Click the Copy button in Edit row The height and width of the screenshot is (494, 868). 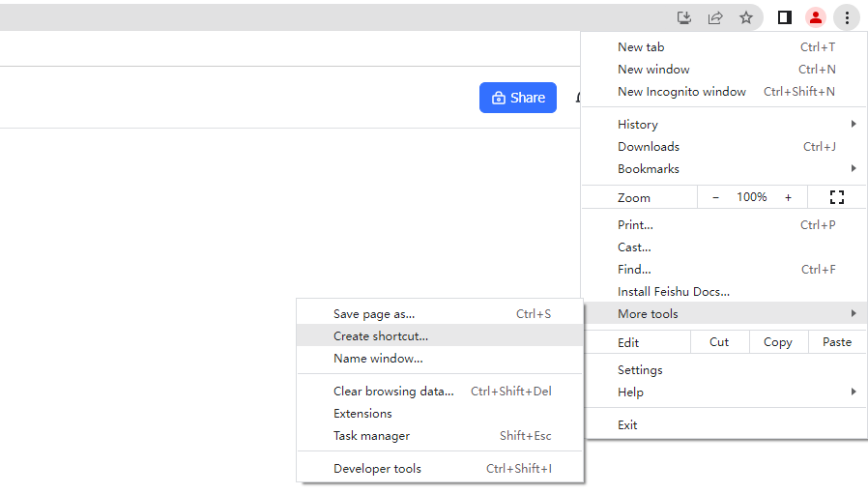[x=777, y=342]
